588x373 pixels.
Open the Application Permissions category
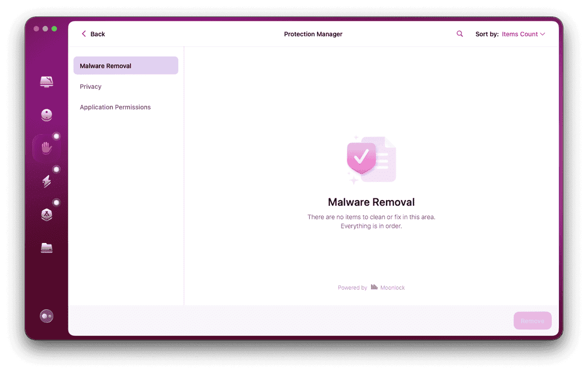[x=115, y=107]
